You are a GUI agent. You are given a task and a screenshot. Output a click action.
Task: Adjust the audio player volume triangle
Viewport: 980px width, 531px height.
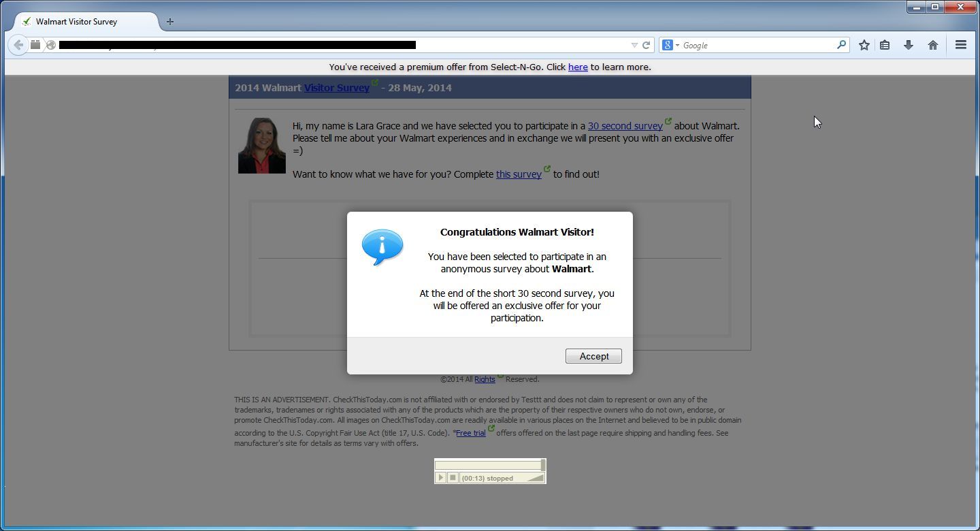click(536, 478)
